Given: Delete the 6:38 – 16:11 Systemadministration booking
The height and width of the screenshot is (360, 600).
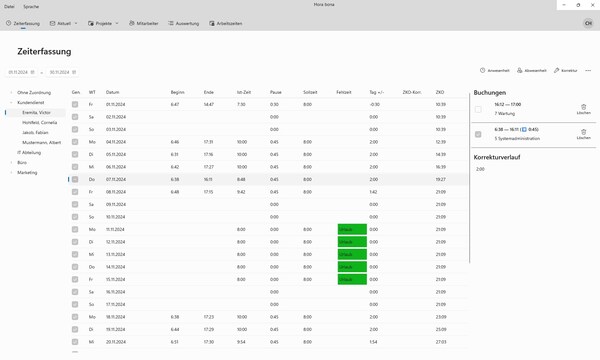Looking at the screenshot, I should click(584, 134).
